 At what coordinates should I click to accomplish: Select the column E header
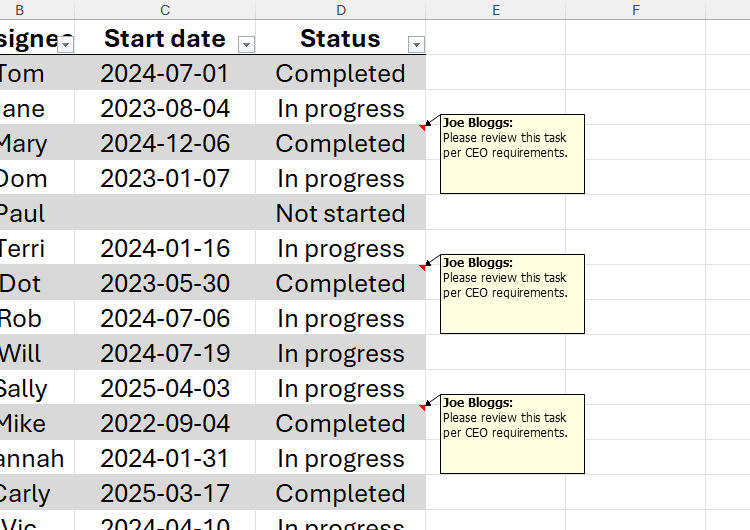496,10
